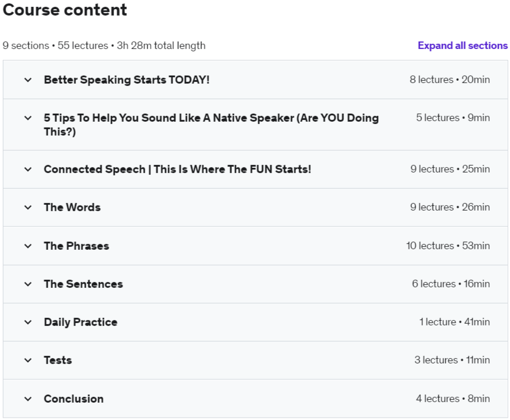Select The Phrases section title

point(76,246)
